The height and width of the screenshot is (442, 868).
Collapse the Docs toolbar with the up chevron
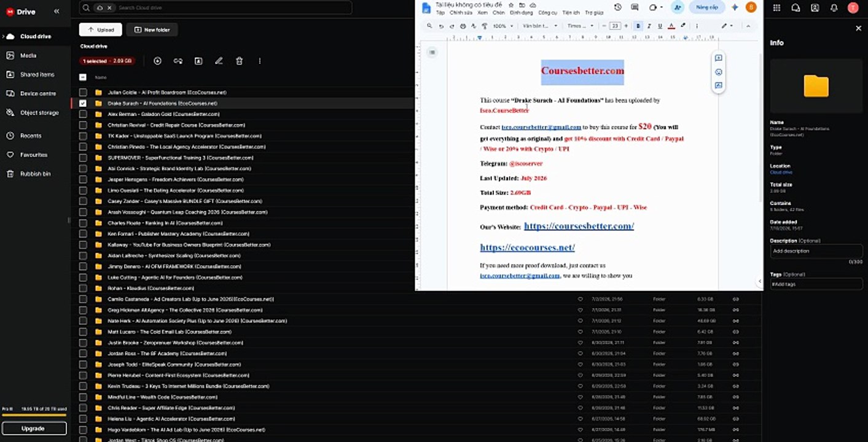pos(748,26)
